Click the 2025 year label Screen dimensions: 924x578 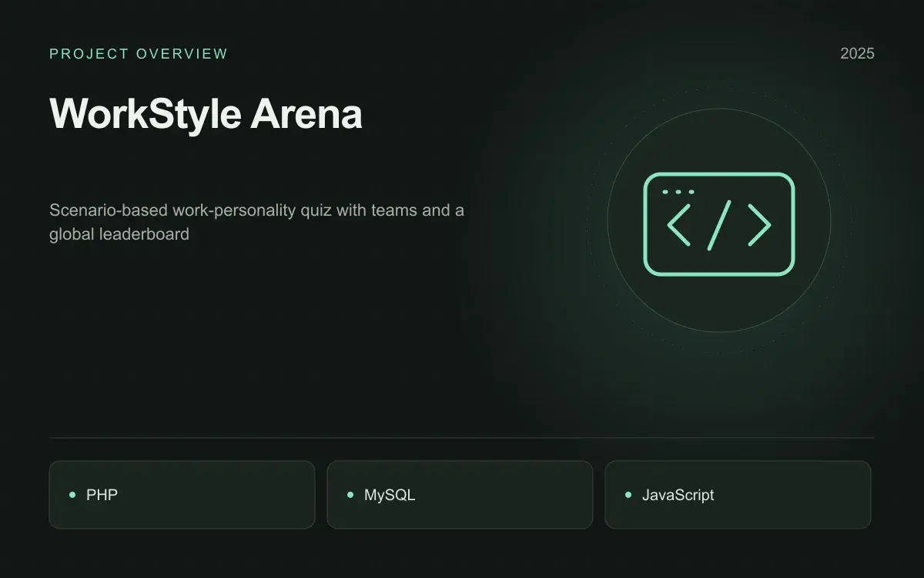pos(857,54)
